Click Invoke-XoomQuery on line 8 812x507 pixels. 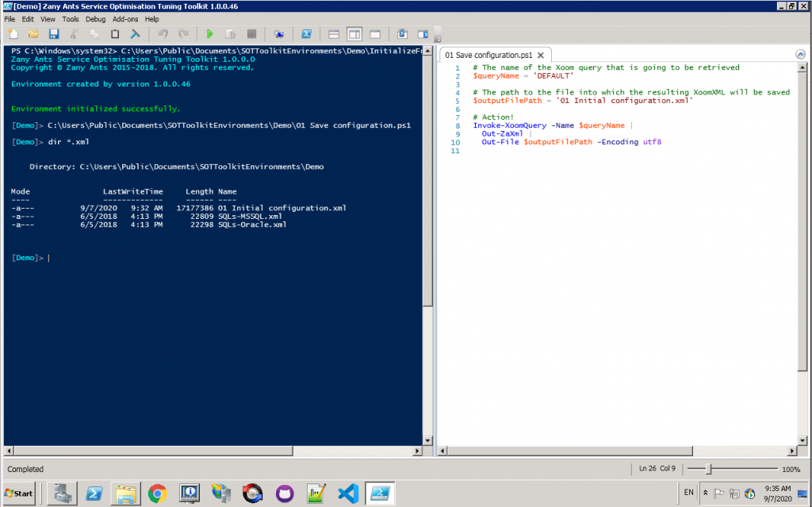pos(510,125)
